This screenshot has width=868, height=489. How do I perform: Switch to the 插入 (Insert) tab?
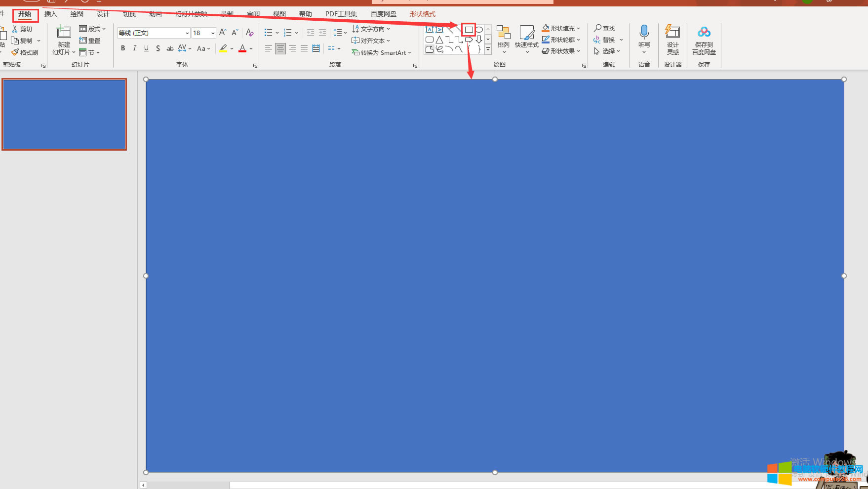(x=51, y=14)
